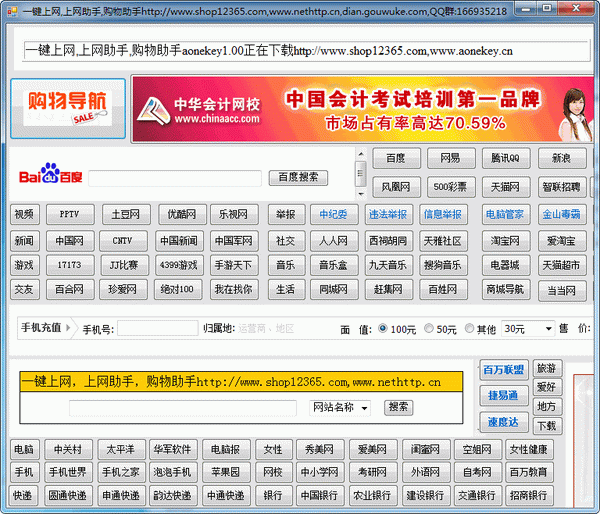This screenshot has width=600, height=514.
Task: Click the Baidu paw logo
Action: tap(50, 173)
